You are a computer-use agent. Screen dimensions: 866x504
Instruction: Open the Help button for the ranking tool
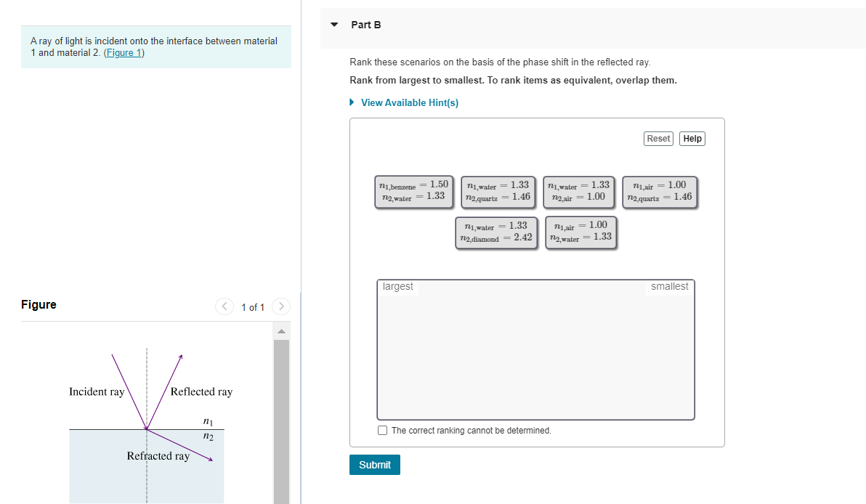691,138
